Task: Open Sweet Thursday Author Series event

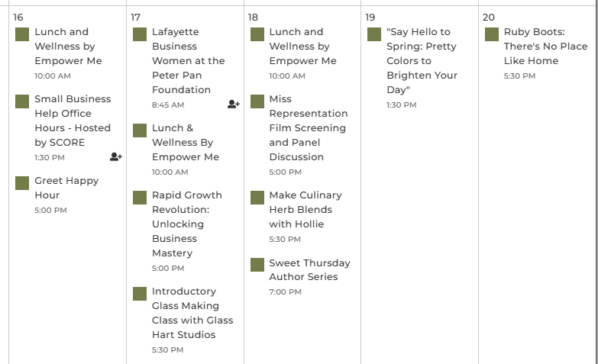Action: pos(309,270)
